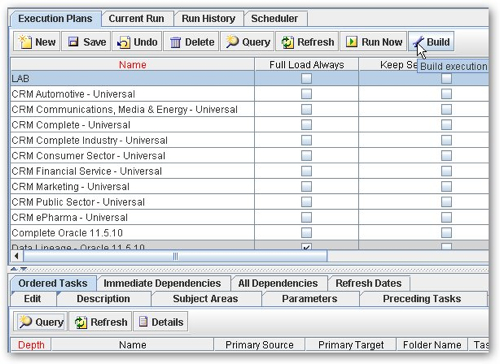The height and width of the screenshot is (364, 500).
Task: Open the Run History tab
Action: [208, 19]
